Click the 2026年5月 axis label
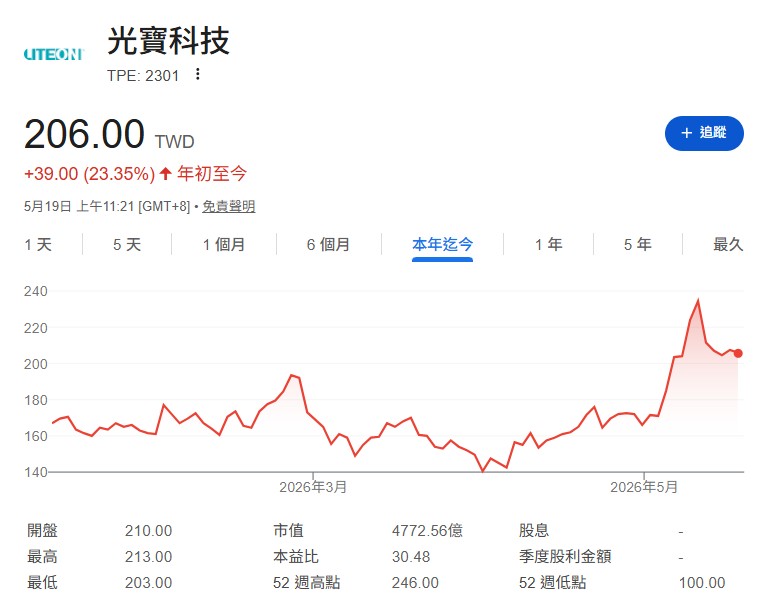Image resolution: width=766 pixels, height=609 pixels. coord(644,487)
